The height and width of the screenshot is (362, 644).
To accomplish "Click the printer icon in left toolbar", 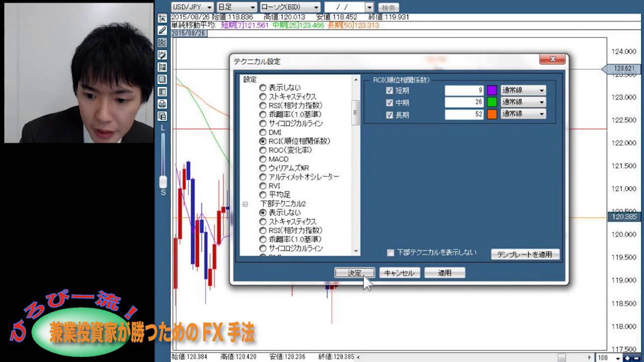I will click(162, 104).
